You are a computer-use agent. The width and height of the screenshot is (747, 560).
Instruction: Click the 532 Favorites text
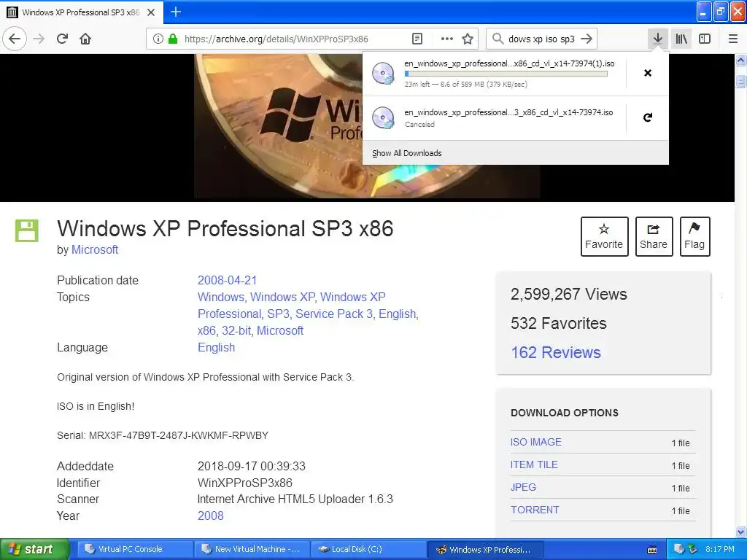(x=558, y=323)
